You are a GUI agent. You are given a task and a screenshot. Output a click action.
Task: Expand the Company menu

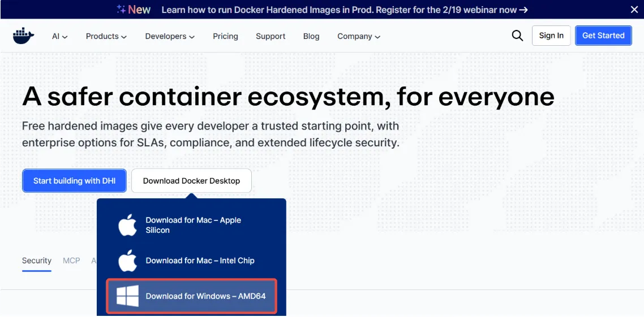tap(359, 36)
